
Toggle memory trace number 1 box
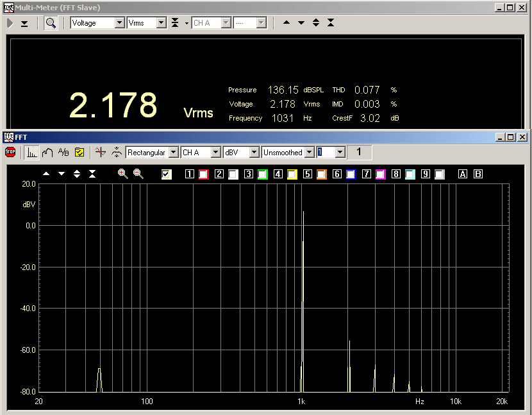point(190,174)
